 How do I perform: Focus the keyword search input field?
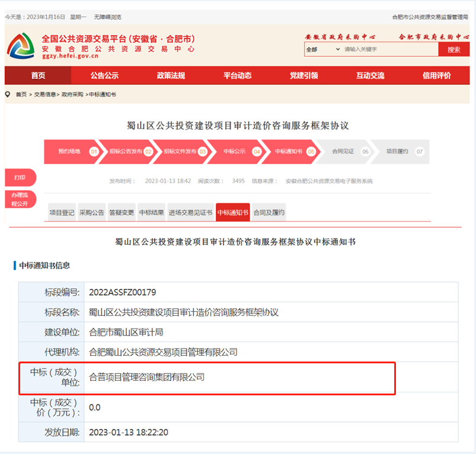click(390, 49)
